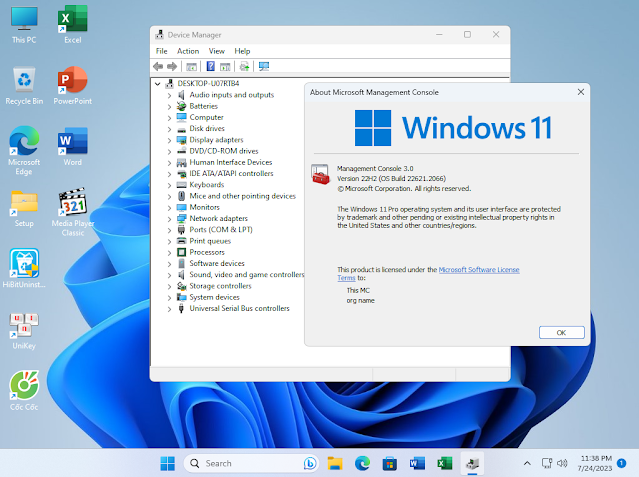The width and height of the screenshot is (639, 477).
Task: Collapse the DESKTOP-U07RTB4 root node
Action: tap(158, 83)
